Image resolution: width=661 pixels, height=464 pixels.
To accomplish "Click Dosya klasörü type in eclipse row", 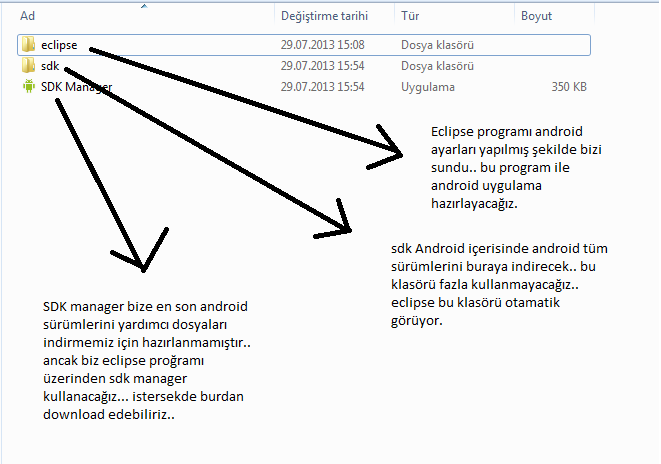I will pos(437,45).
